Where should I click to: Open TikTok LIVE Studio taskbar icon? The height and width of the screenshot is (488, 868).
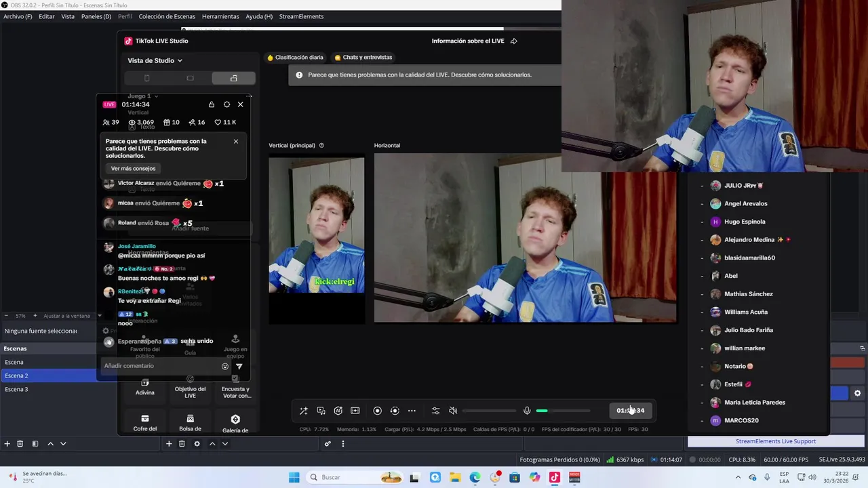554,477
